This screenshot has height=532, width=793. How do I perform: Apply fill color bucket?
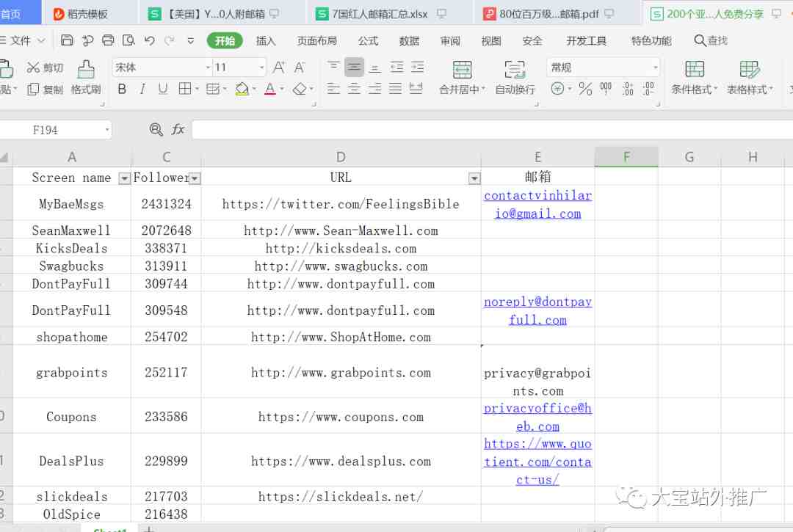(242, 90)
